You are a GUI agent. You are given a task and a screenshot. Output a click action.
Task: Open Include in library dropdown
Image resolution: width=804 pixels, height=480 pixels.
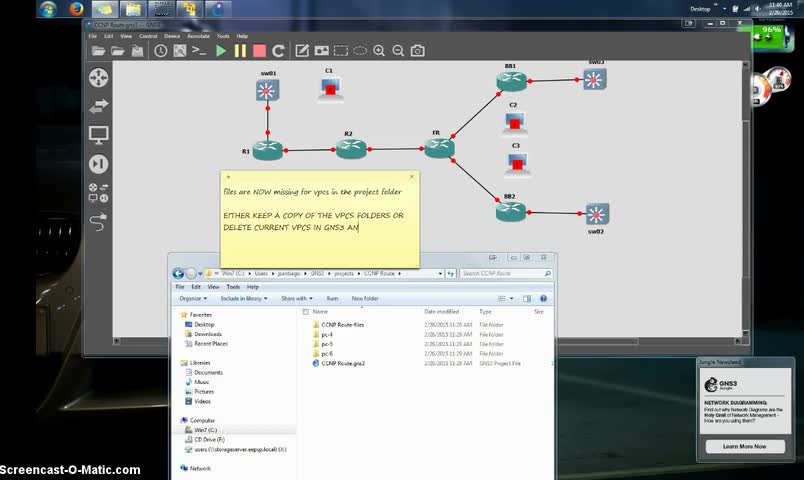coord(244,298)
